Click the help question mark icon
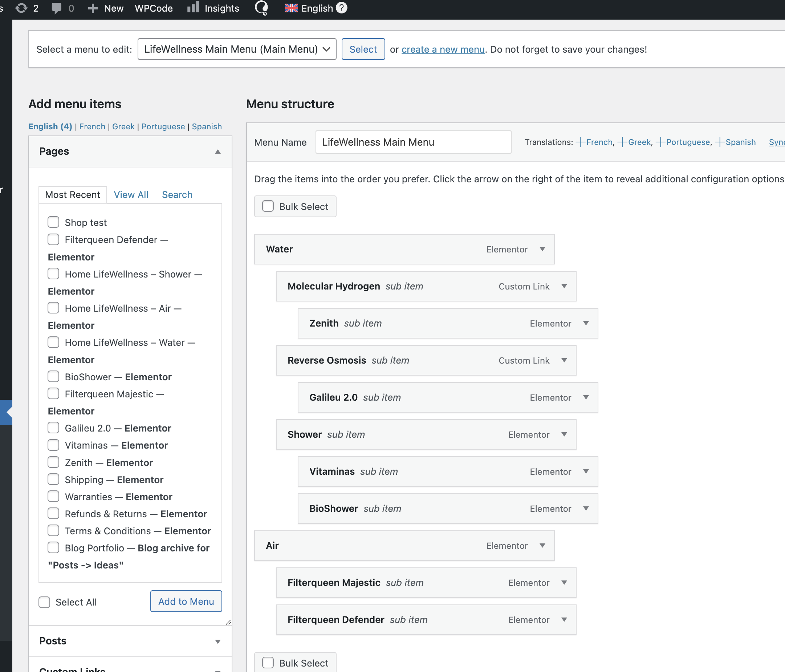The height and width of the screenshot is (672, 785). pyautogui.click(x=341, y=8)
